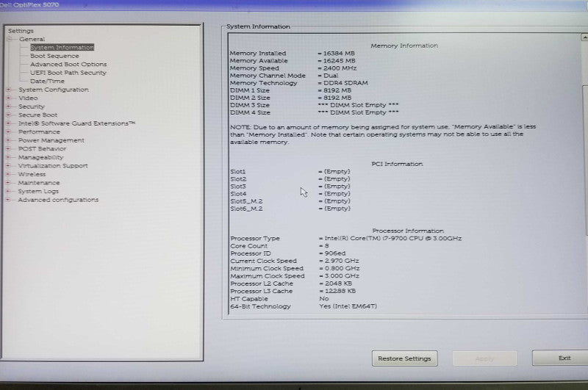Expand Secure Boot tree node

(x=8, y=115)
